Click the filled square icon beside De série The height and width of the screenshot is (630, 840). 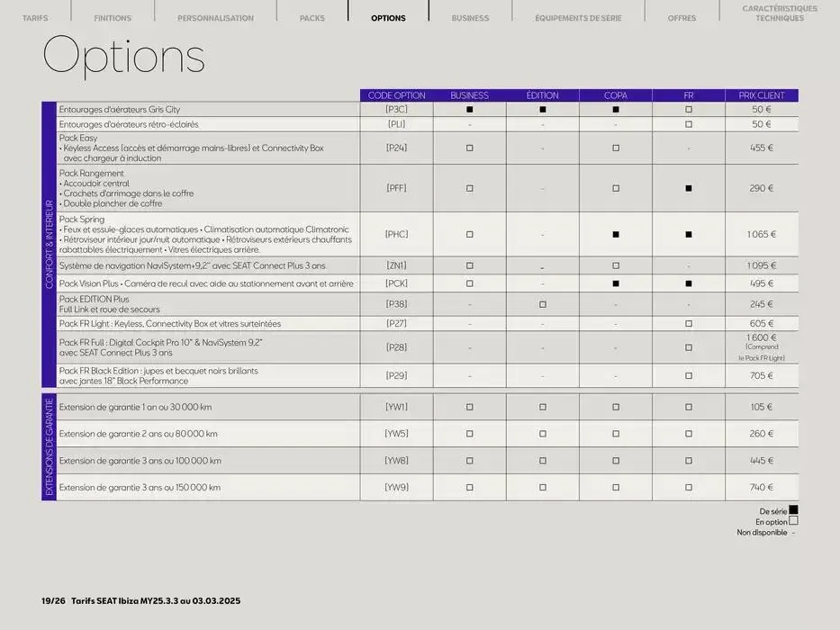(793, 510)
